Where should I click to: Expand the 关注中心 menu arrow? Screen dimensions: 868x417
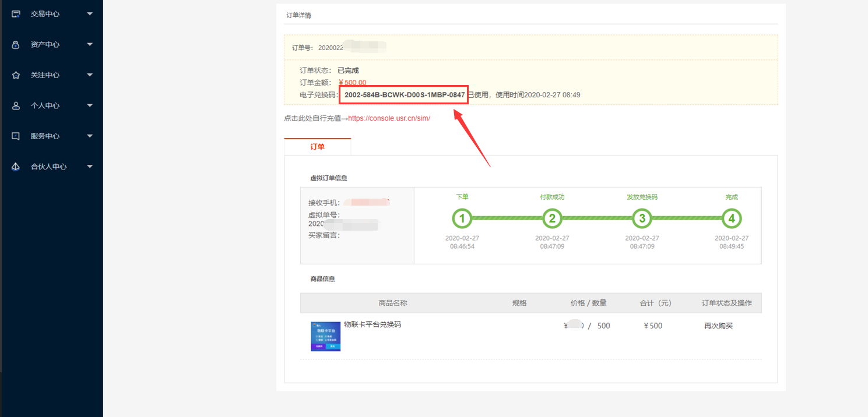[x=90, y=75]
